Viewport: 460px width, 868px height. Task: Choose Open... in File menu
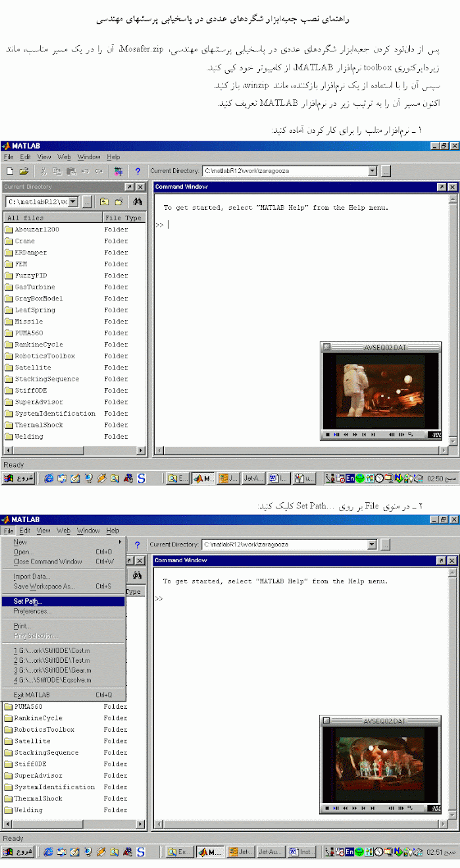63,552
